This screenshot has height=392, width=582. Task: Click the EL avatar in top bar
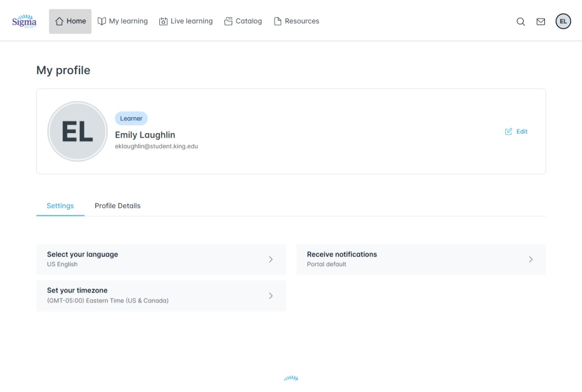coord(563,21)
